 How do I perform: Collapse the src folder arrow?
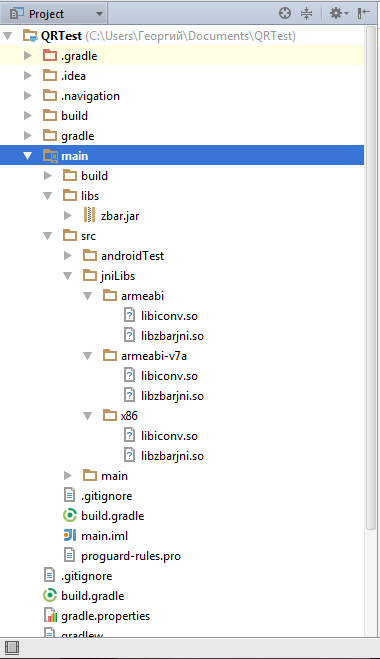(x=48, y=236)
